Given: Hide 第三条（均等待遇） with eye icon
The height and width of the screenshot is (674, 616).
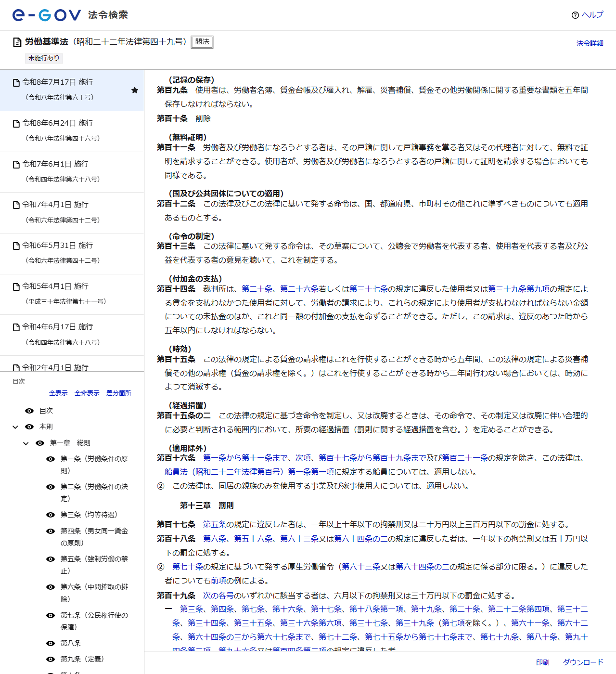Looking at the screenshot, I should 51,515.
